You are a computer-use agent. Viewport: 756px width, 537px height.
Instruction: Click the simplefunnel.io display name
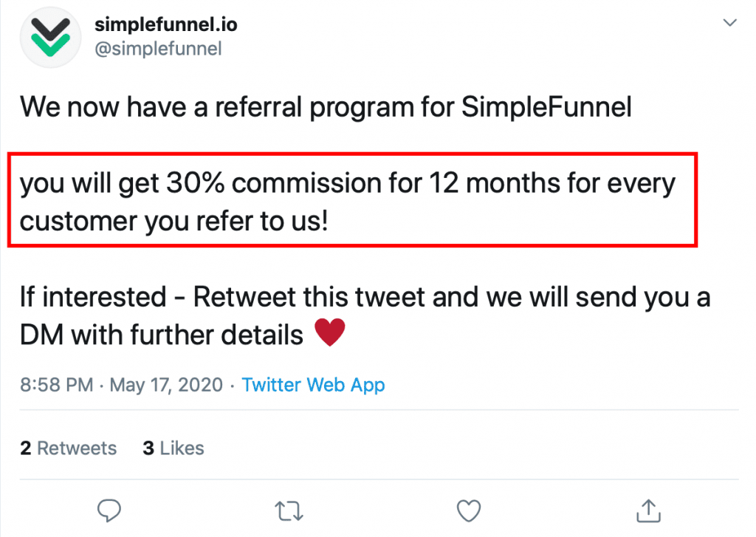[x=166, y=24]
